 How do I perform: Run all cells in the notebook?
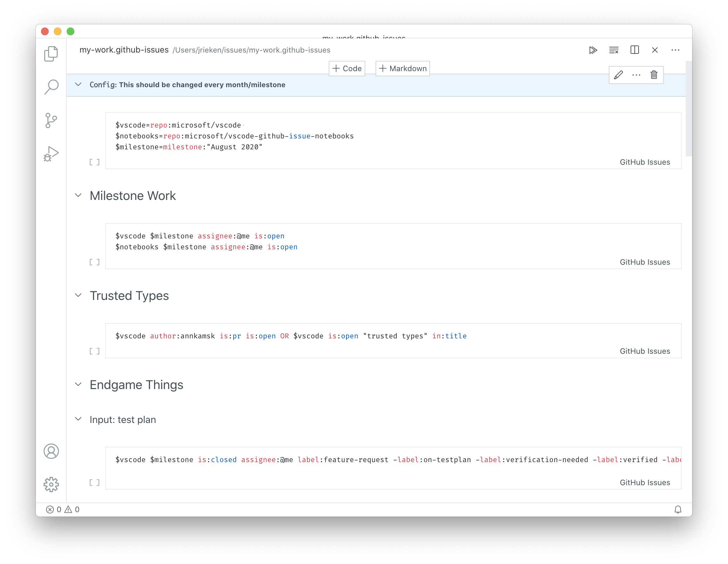pos(593,50)
